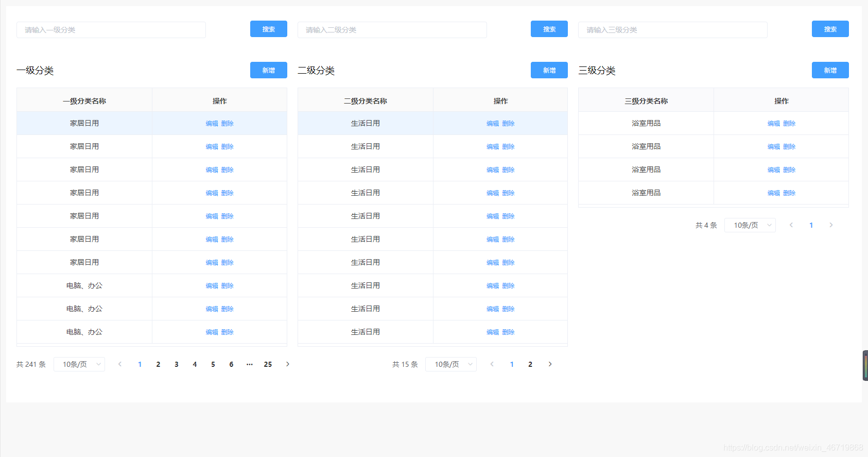This screenshot has width=868, height=457.
Task: Open 10条/页 dropdown under 三级分类 table
Action: pos(750,225)
